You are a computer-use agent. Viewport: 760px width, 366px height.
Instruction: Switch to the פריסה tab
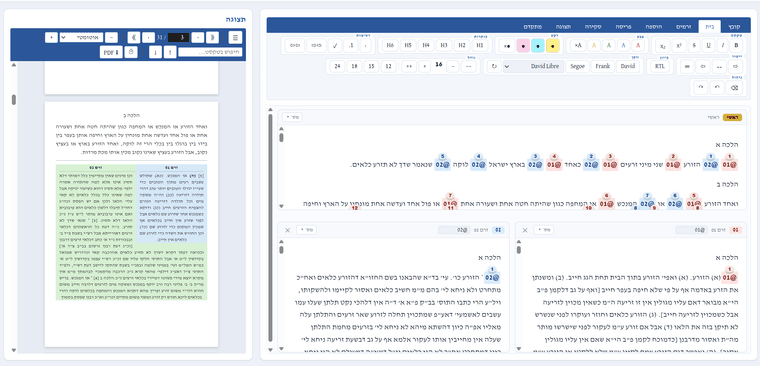pyautogui.click(x=623, y=26)
